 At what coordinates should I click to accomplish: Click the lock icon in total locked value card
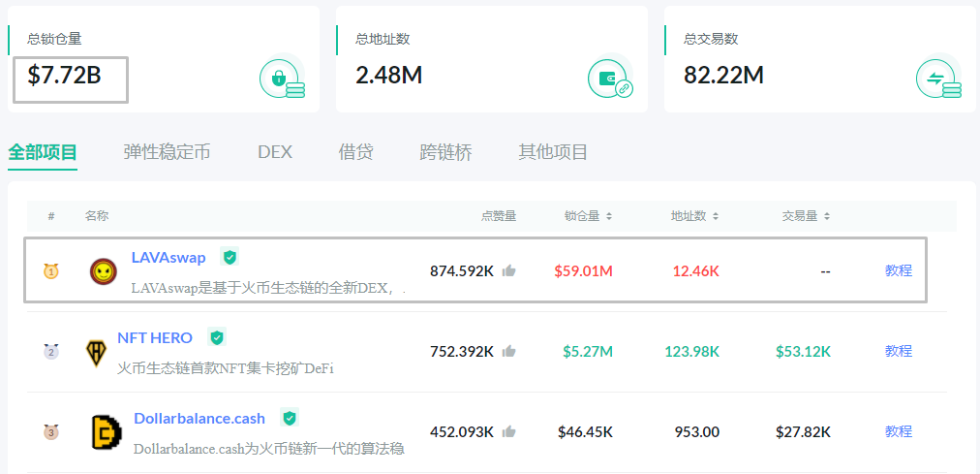coord(283,77)
